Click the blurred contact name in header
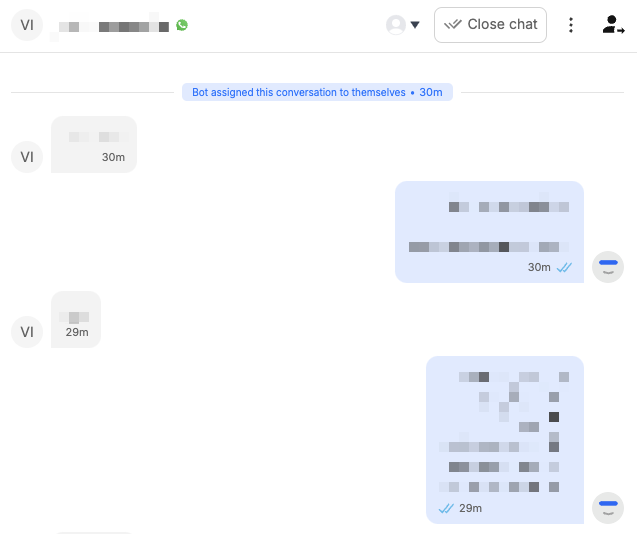The height and width of the screenshot is (534, 637). tap(114, 27)
